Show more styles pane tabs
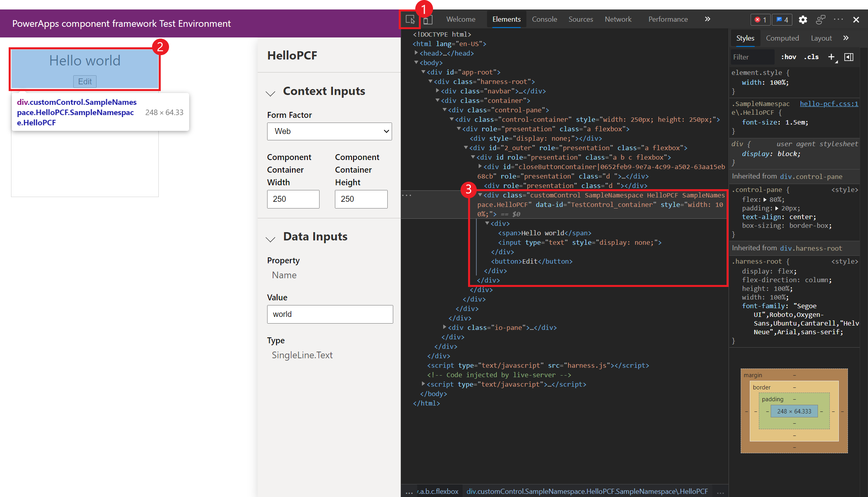The width and height of the screenshot is (868, 497). pos(846,38)
